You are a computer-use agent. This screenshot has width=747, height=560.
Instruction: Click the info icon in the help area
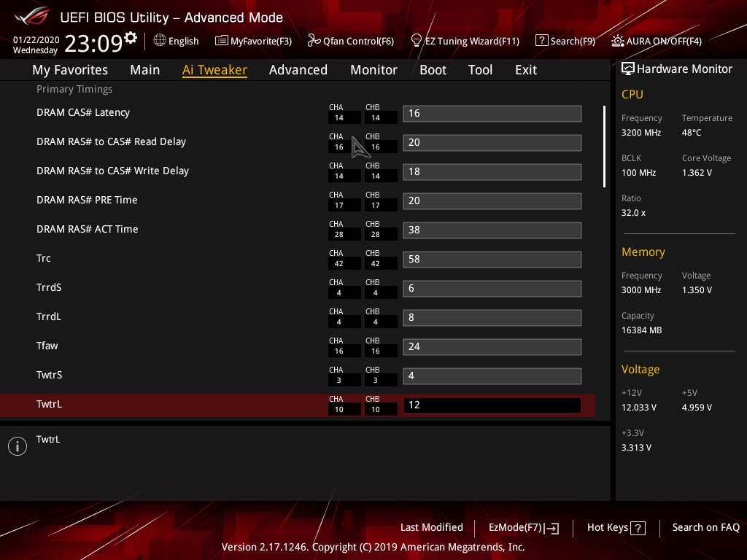pos(18,446)
